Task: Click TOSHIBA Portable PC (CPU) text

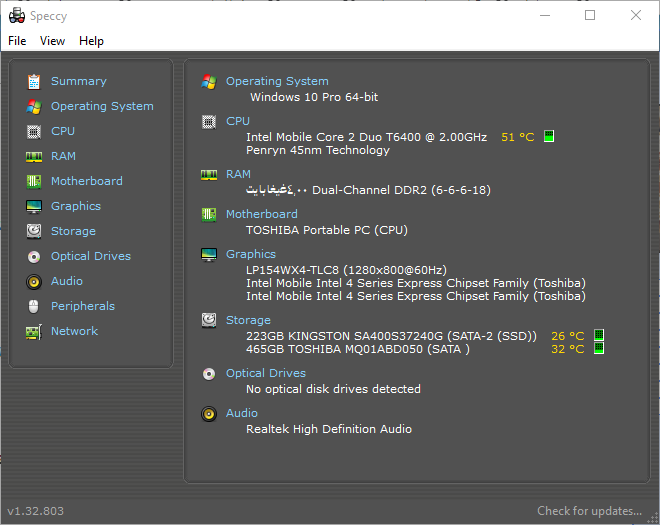Action: tap(327, 230)
